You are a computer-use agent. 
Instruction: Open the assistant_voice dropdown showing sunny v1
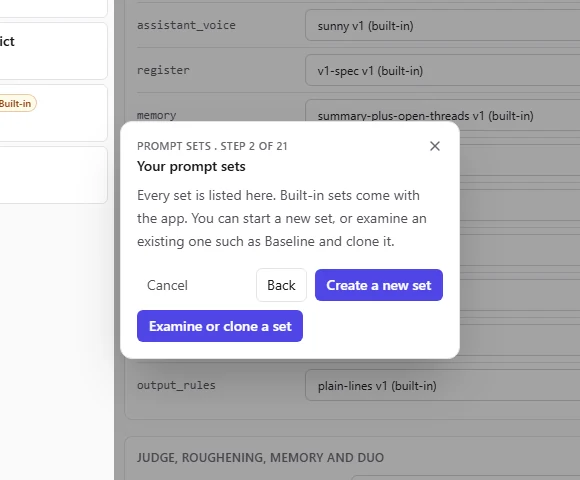[x=442, y=26]
